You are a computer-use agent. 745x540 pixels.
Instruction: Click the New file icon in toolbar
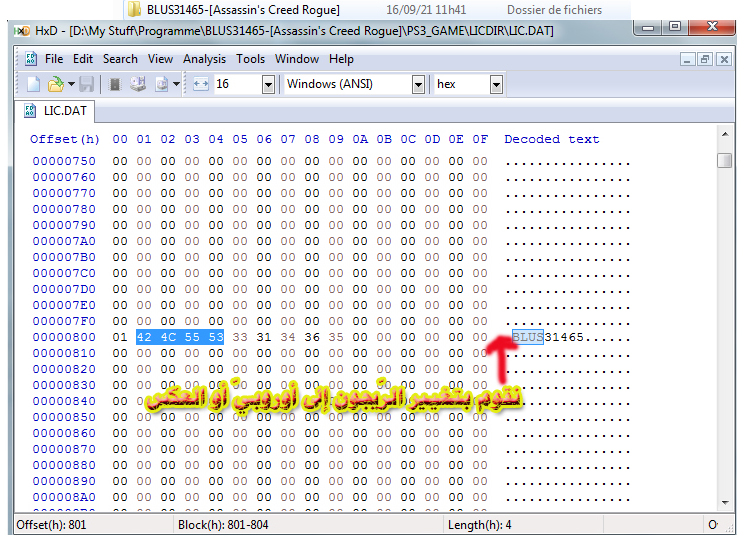click(33, 85)
